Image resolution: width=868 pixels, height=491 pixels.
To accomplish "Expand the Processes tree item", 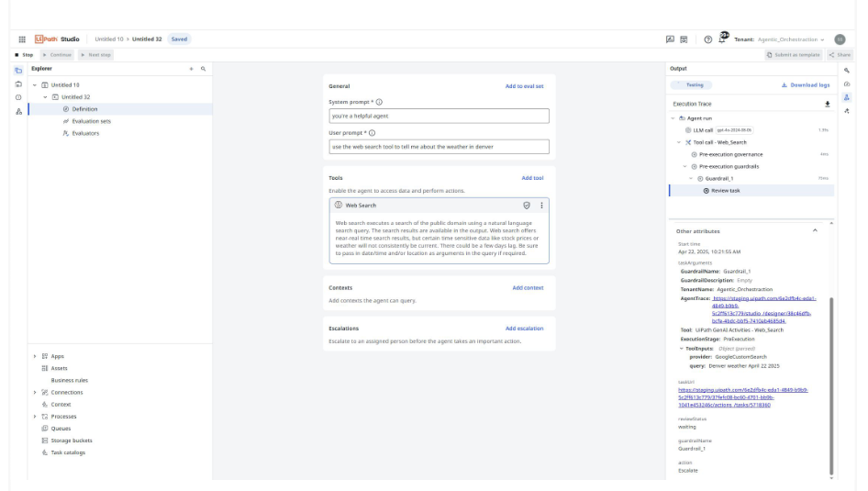I will click(x=35, y=417).
